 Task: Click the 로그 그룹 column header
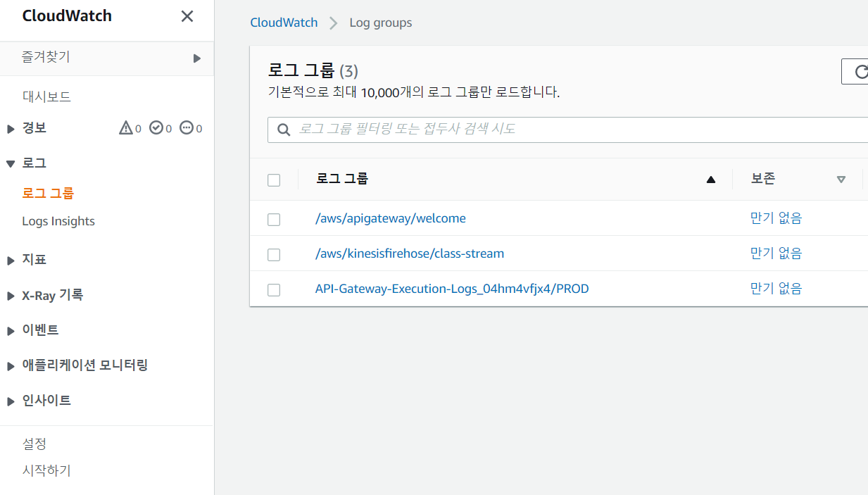click(342, 179)
